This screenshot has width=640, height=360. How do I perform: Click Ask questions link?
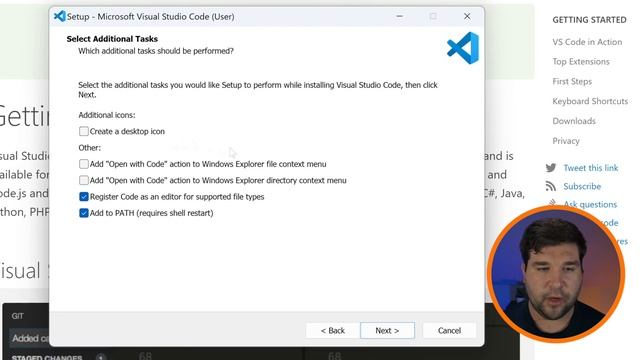click(590, 204)
